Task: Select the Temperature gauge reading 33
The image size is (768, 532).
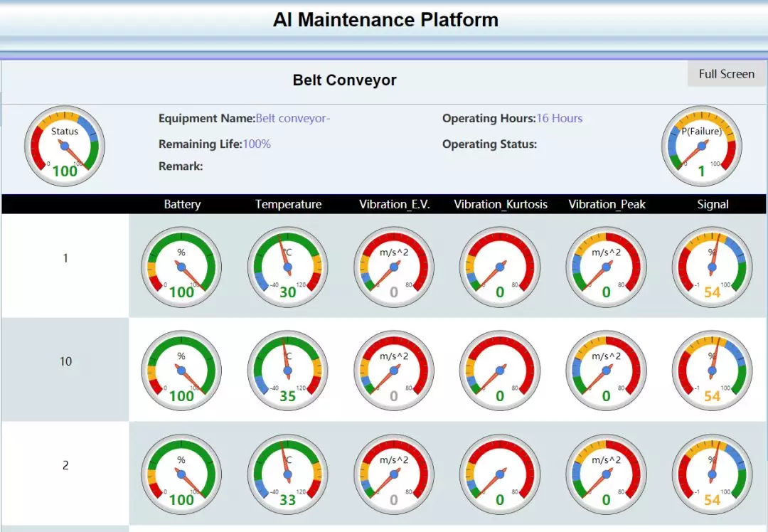Action: click(287, 474)
